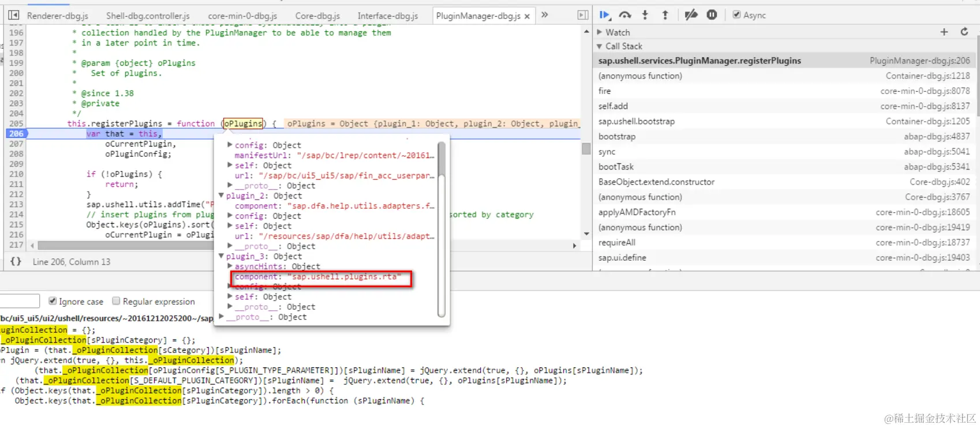
Task: Select the fire call stack frame
Action: [784, 91]
